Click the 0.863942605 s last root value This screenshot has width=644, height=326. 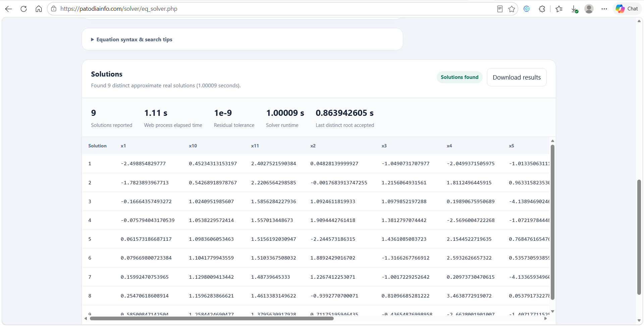click(x=344, y=113)
